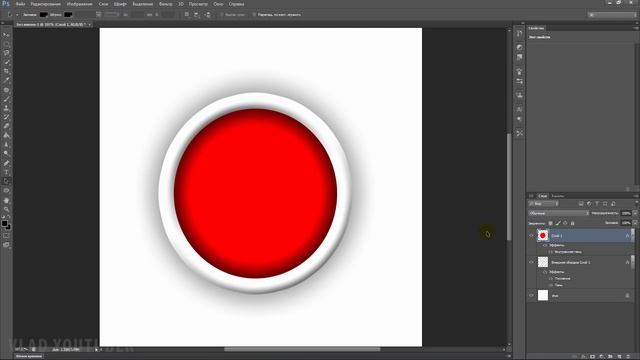The height and width of the screenshot is (360, 640).
Task: Click the foreground color swatch
Action: click(x=4, y=223)
